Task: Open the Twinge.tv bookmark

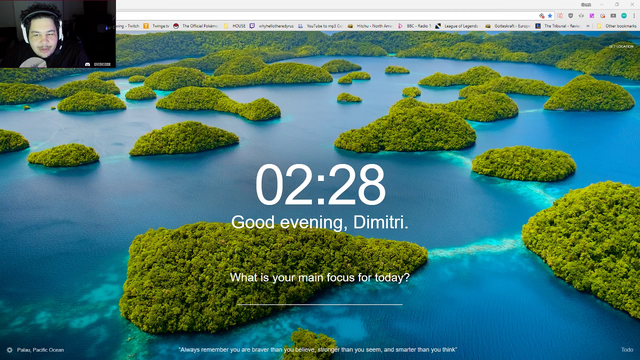Action: click(156, 26)
